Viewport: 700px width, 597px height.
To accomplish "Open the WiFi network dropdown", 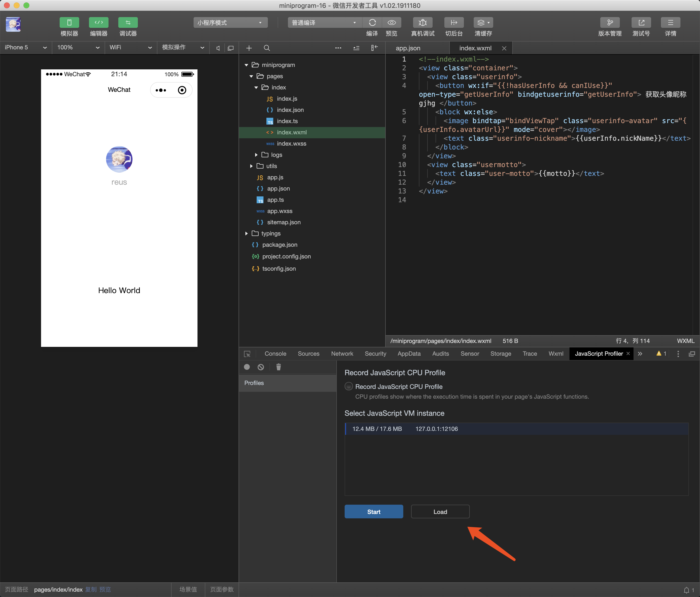I will [x=131, y=48].
